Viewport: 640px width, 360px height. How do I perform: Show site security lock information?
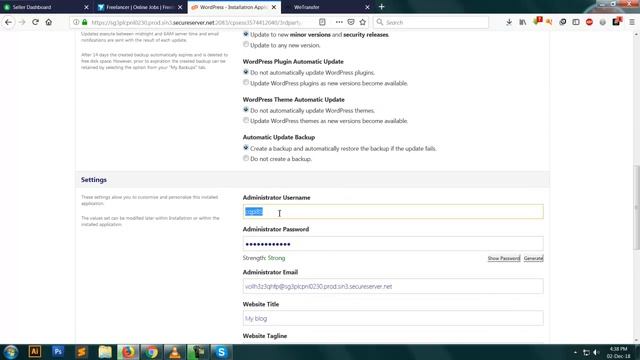click(84, 22)
